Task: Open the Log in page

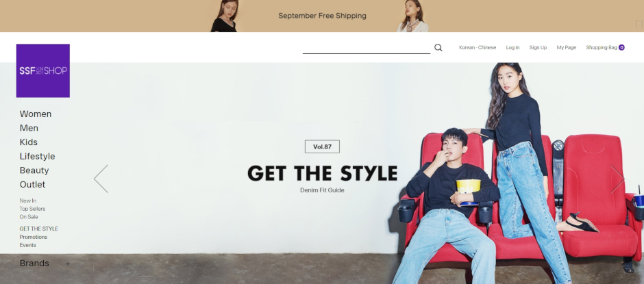Action: pyautogui.click(x=512, y=48)
